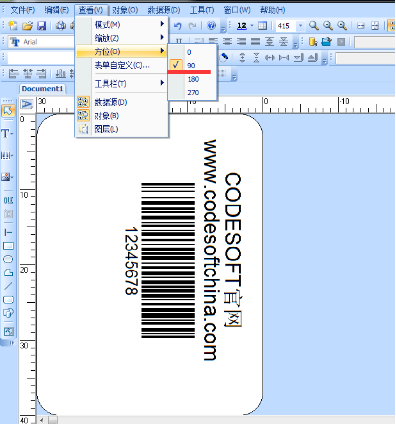Pick the diagonal line drawing tool
The image size is (396, 424).
8,286
